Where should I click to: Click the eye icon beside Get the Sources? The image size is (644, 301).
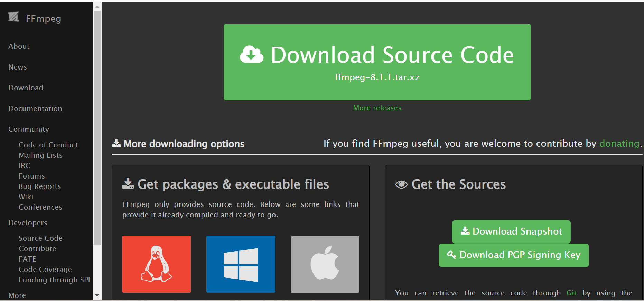401,184
